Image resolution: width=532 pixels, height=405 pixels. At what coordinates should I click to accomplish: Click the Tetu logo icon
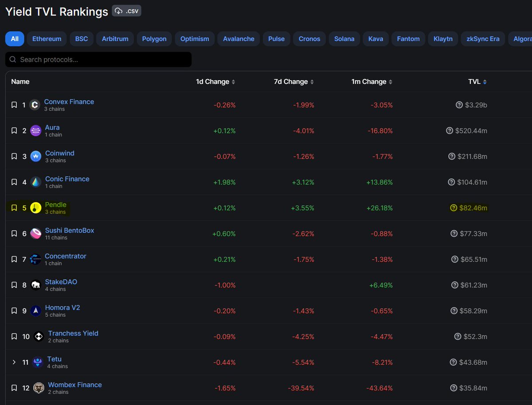[x=38, y=362]
